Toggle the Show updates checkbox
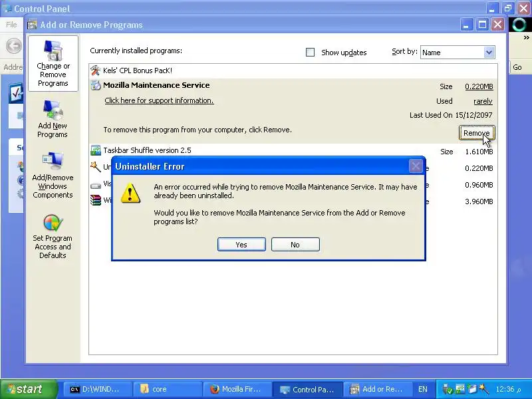The image size is (532, 399). click(310, 53)
